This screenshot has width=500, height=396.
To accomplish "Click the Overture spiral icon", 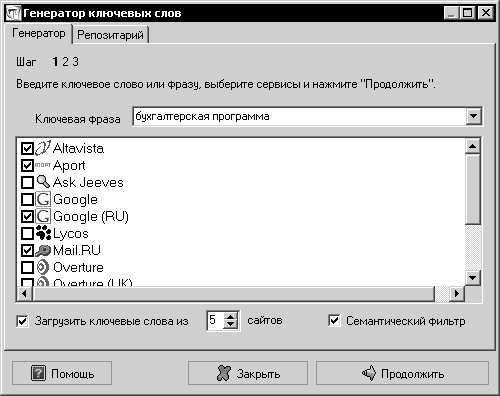I will click(43, 267).
